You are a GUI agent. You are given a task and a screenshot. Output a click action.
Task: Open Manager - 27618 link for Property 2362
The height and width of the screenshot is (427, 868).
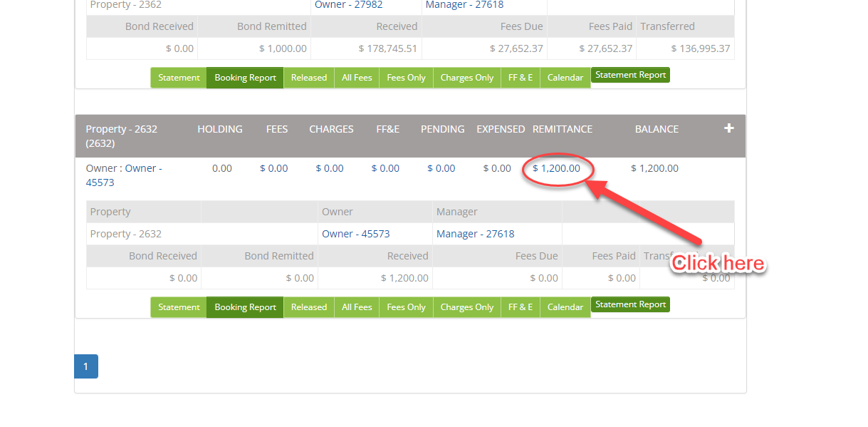464,5
